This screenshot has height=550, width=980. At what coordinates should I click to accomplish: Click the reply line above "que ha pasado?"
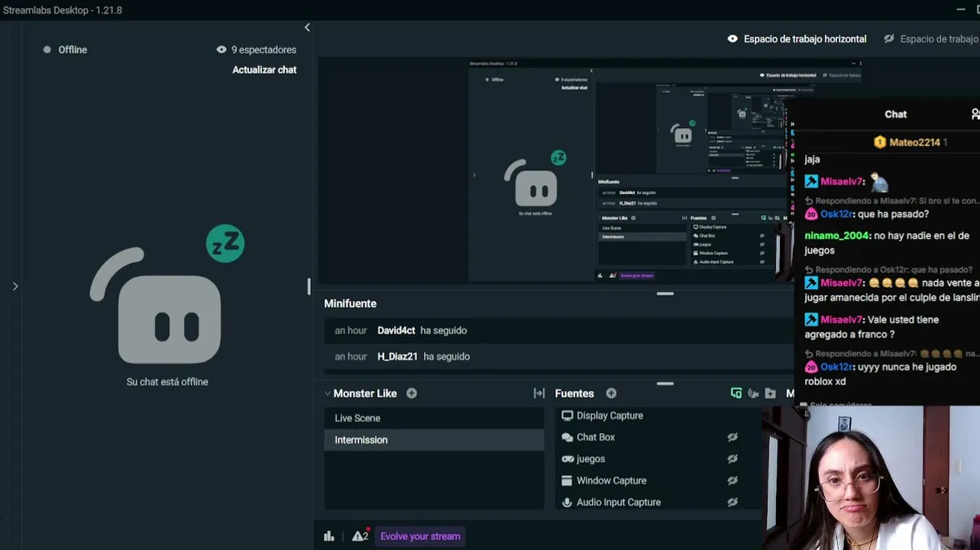(x=892, y=201)
